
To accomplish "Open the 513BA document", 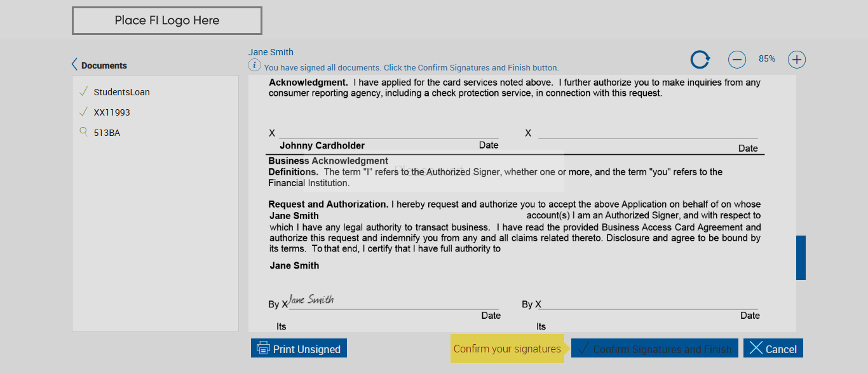I will [x=107, y=133].
